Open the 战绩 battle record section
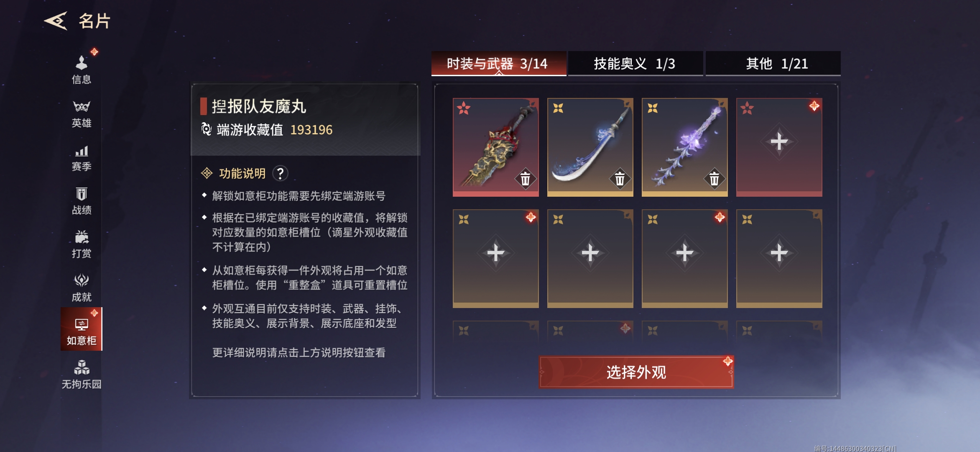The image size is (980, 452). (82, 201)
